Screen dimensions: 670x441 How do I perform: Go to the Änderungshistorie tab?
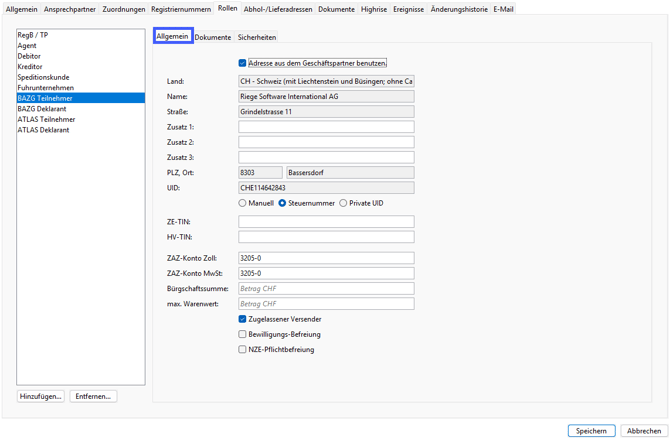459,9
